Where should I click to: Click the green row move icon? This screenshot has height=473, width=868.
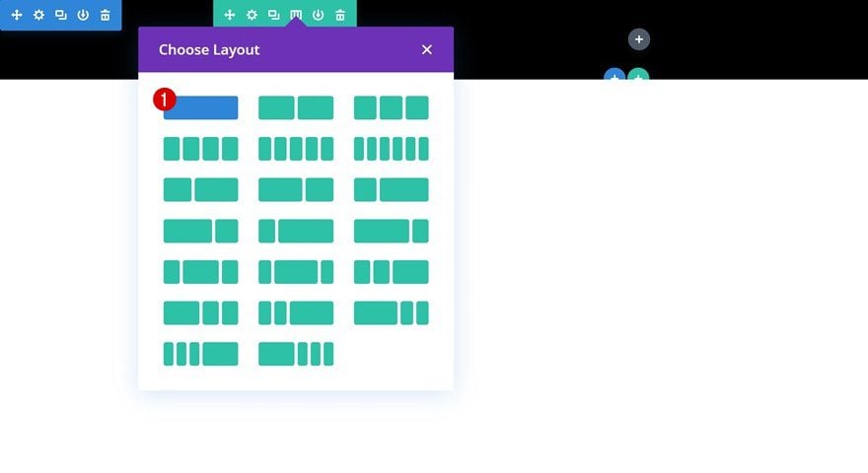229,15
